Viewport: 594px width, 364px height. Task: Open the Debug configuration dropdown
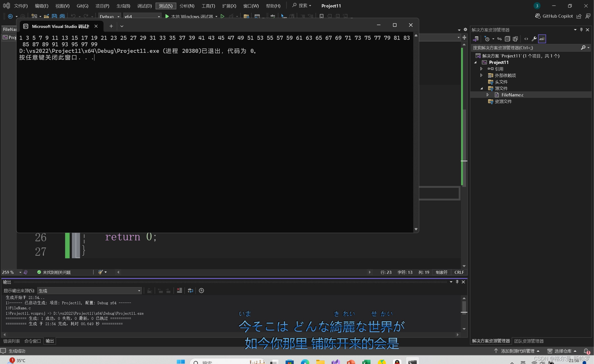coord(110,16)
